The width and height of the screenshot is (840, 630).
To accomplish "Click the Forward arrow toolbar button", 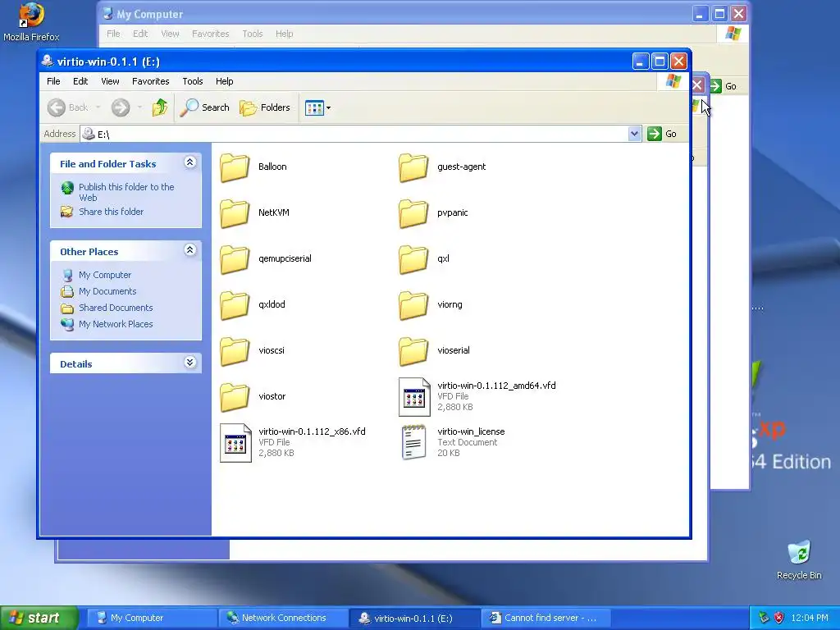I will click(x=121, y=107).
